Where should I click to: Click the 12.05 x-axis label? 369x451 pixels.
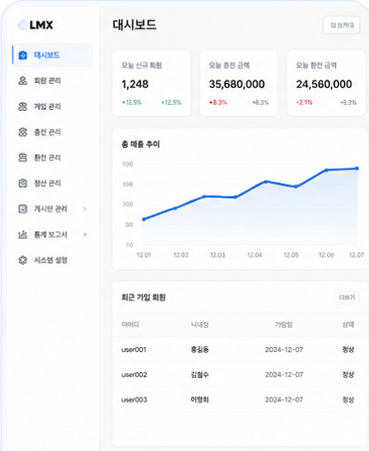point(291,255)
